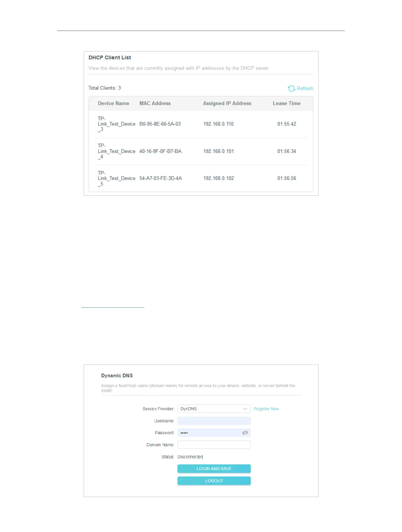Image resolution: width=402 pixels, height=532 pixels.
Task: Click lease time 01:55:42
Action: (287, 124)
